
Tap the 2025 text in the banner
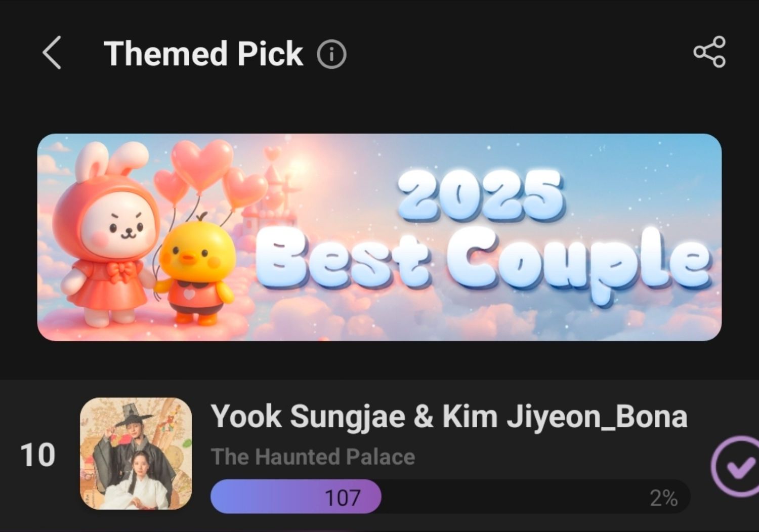click(481, 195)
